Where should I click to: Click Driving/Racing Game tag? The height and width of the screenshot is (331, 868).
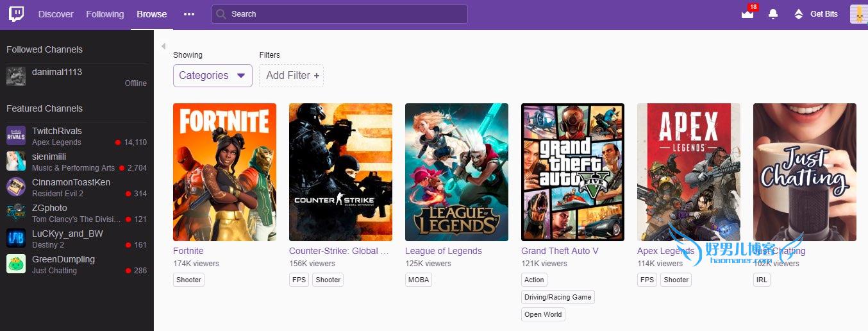click(558, 297)
